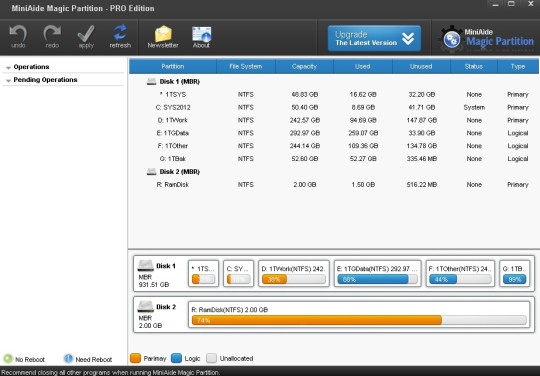
Task: Select the G: 1TB... block in disk map
Action: point(515,273)
